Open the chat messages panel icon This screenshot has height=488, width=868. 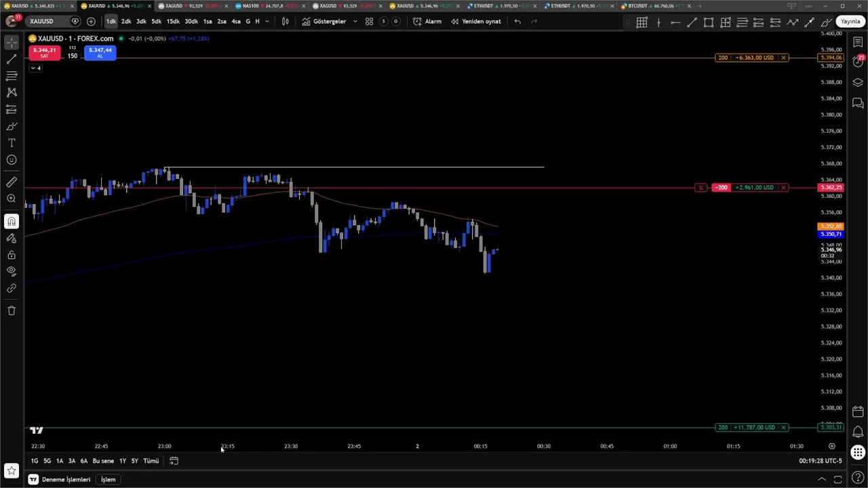858,103
